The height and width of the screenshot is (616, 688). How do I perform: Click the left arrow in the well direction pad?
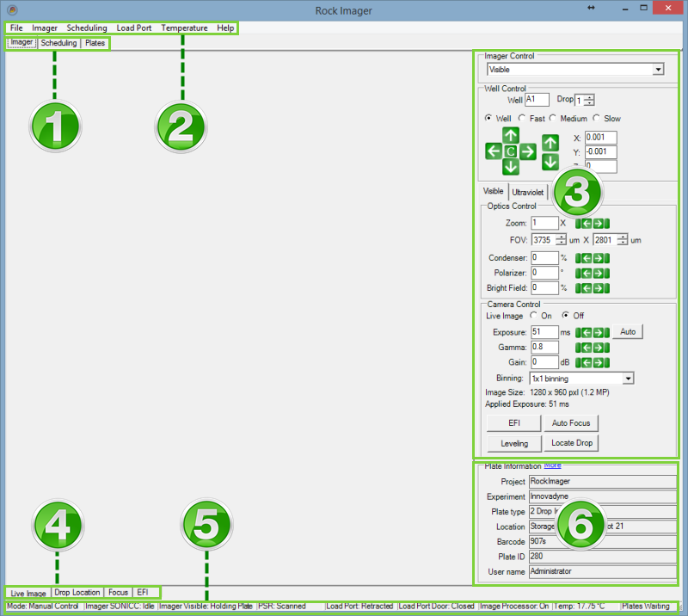494,151
